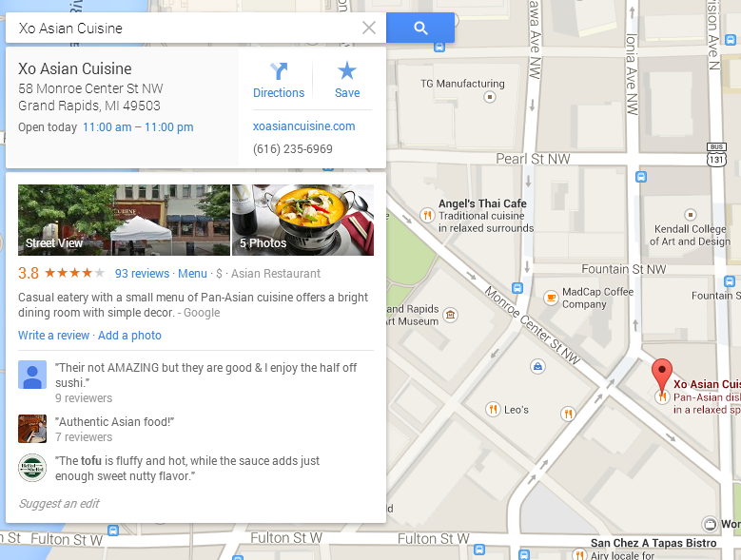The image size is (741, 560).
Task: Click the TG Manufacturing map label
Action: (462, 84)
